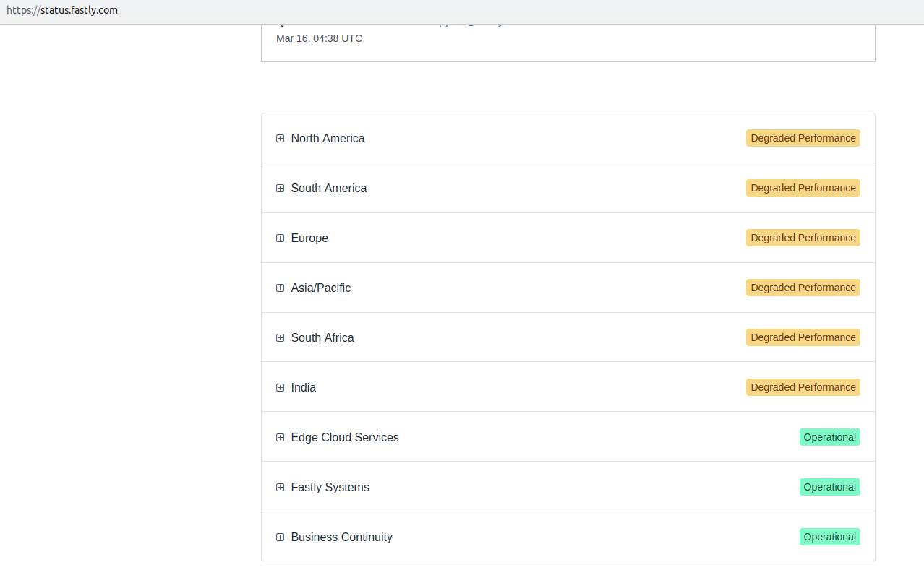924x583 pixels.
Task: Click the expand icon beside India
Action: coord(281,387)
